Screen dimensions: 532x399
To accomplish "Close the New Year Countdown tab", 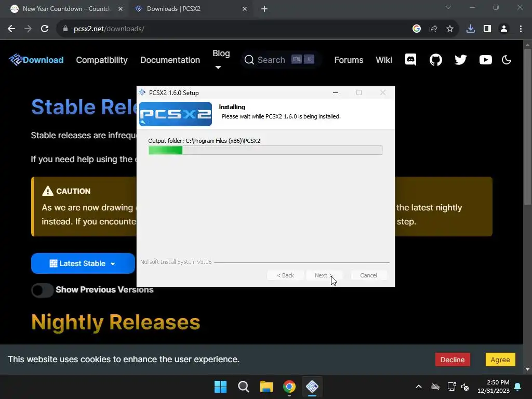I will click(x=121, y=9).
